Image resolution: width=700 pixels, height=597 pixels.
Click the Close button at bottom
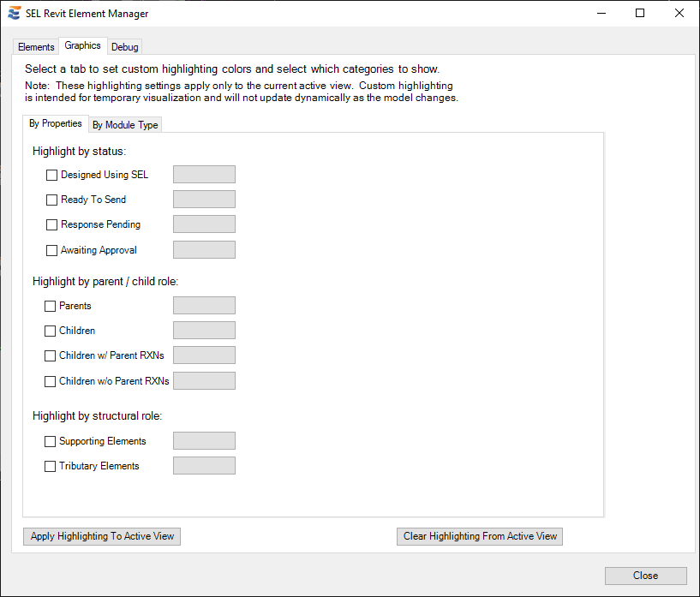point(645,576)
